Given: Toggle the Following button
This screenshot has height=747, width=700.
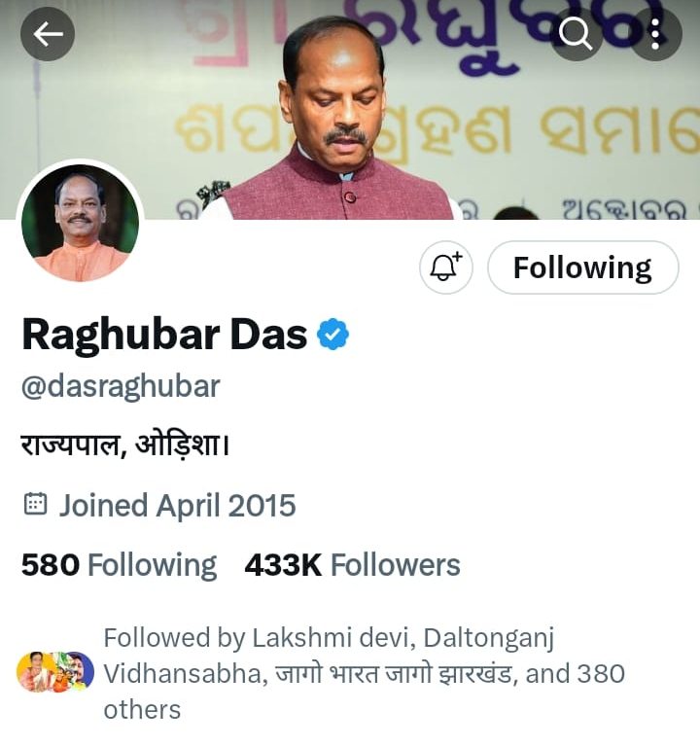Looking at the screenshot, I should tap(583, 267).
